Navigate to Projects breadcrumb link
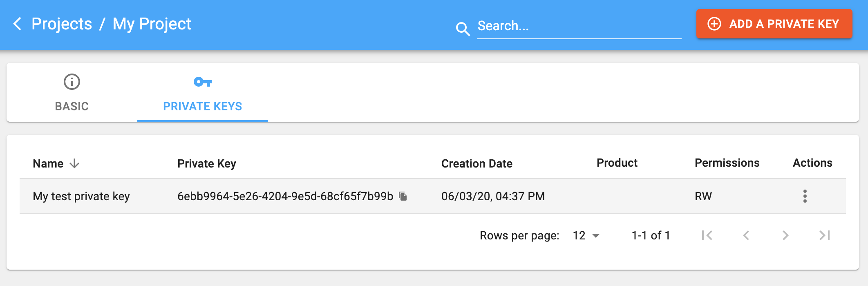 coord(62,24)
